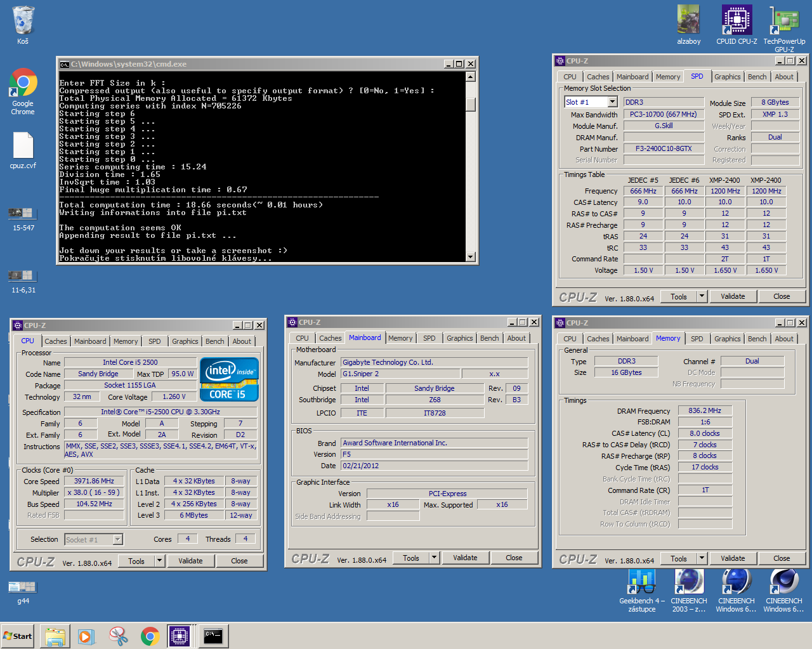Viewport: 812px width, 649px height.
Task: Open Bench tab in CPU window
Action: [215, 341]
